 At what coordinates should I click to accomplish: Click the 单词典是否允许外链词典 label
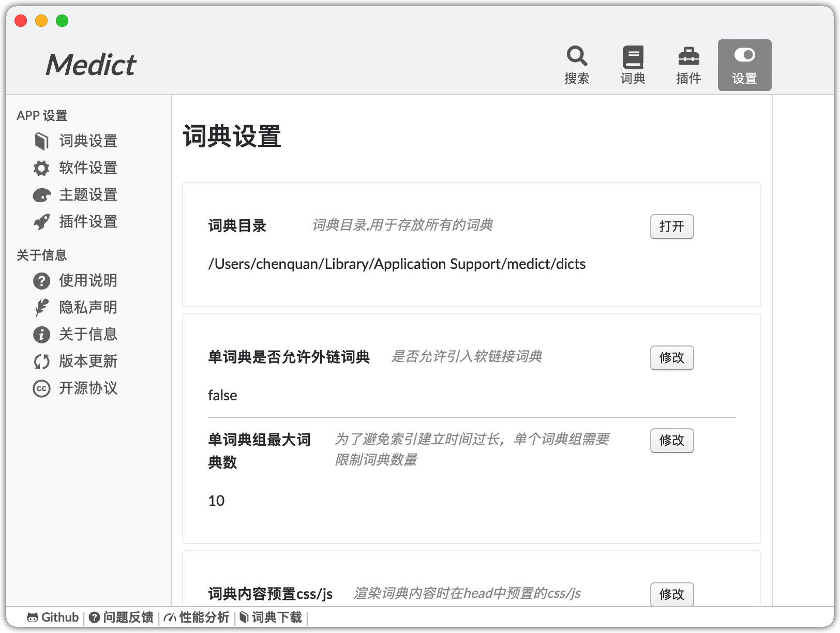coord(289,357)
